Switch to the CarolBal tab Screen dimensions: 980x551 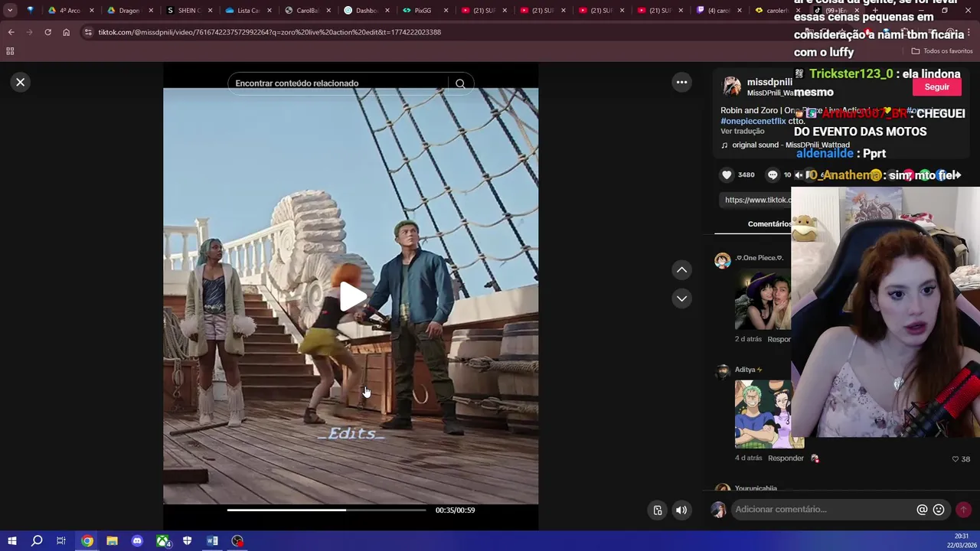click(307, 11)
